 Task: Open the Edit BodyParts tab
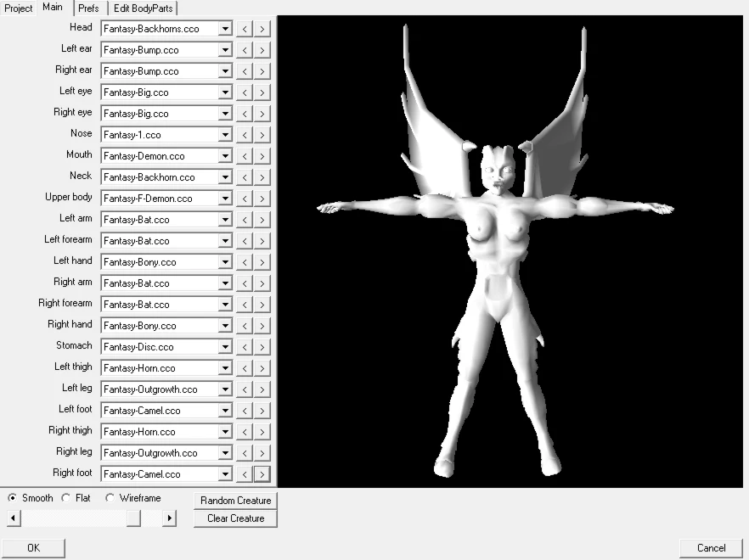(x=143, y=8)
